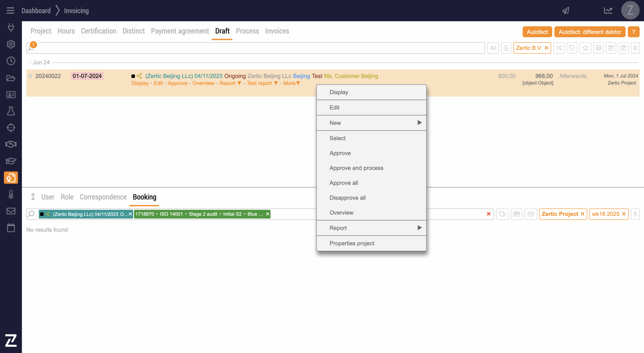Click the envelope mail sidebar icon
Viewport: 644px width, 353px height.
tap(11, 211)
